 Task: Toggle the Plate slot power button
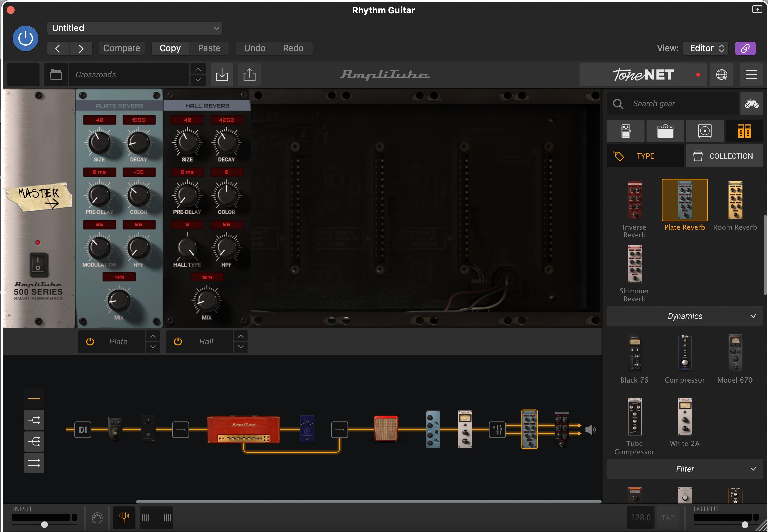pyautogui.click(x=90, y=342)
